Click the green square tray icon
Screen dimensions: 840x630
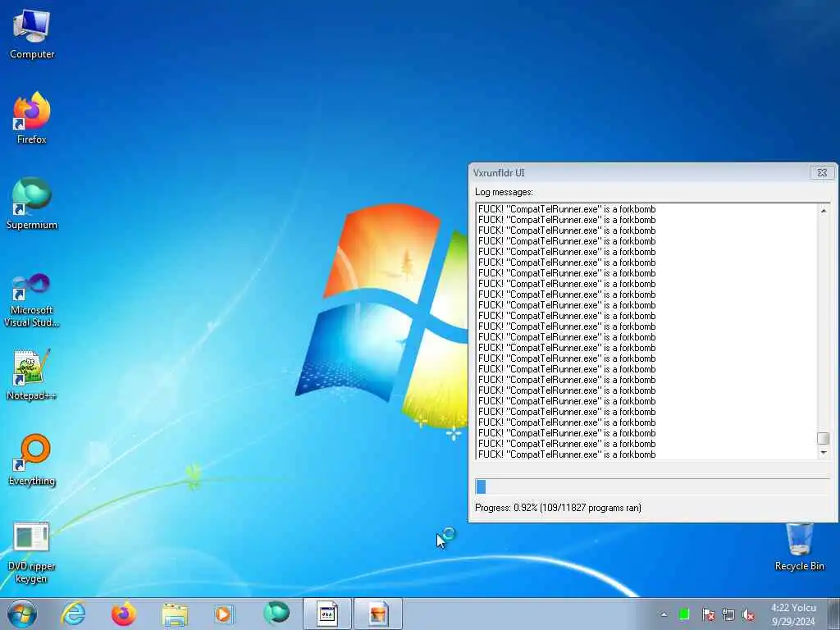[x=684, y=614]
